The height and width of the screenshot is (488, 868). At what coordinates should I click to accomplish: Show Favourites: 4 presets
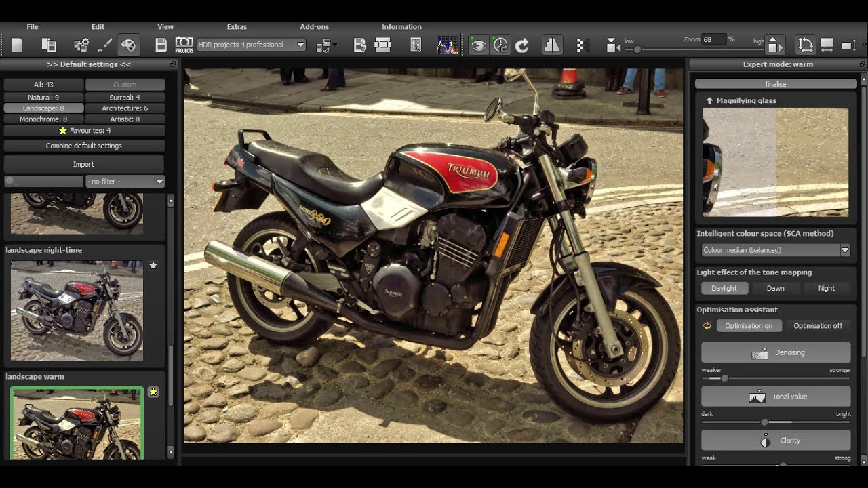84,131
